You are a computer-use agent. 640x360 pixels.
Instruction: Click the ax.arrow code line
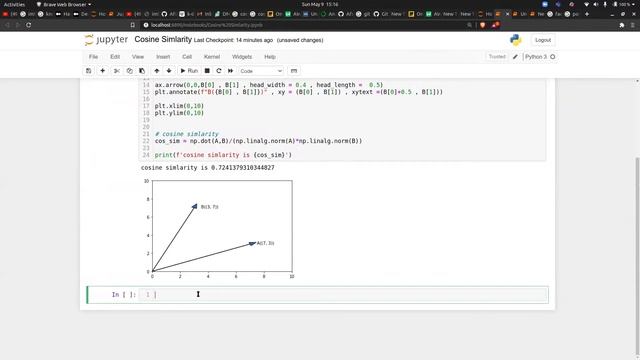[269, 85]
